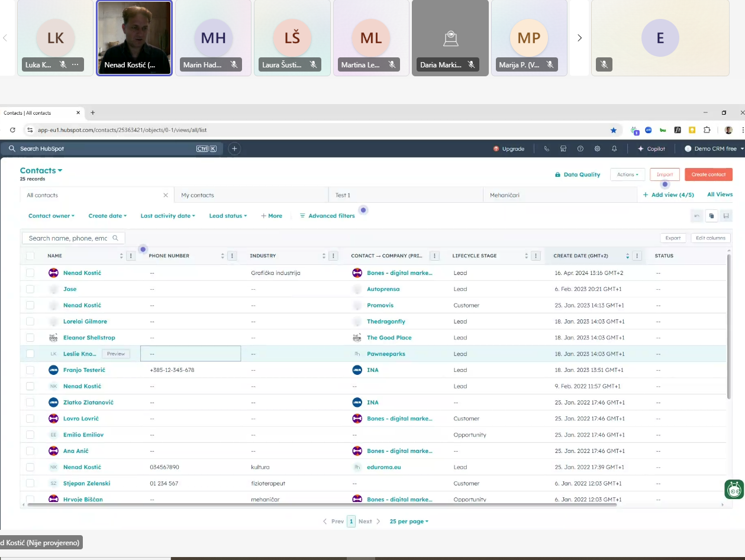Click the plus quick-create icon beside search
Image resolution: width=745 pixels, height=560 pixels.
[x=234, y=149]
